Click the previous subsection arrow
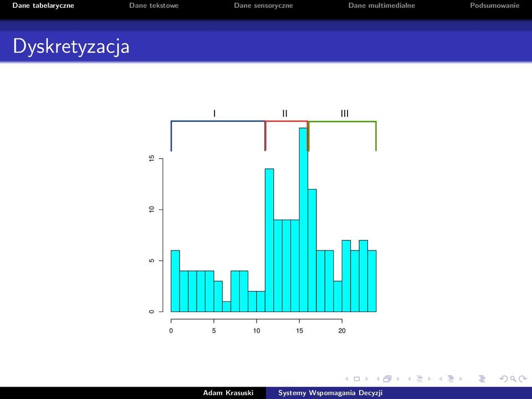 pyautogui.click(x=409, y=378)
